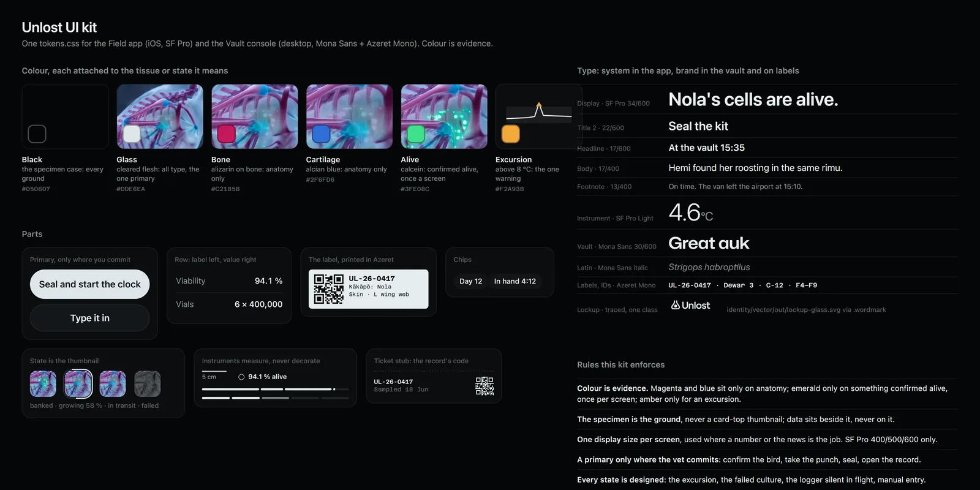The height and width of the screenshot is (490, 980).
Task: Click the Vials 6 × 400,000 row
Action: (x=229, y=304)
